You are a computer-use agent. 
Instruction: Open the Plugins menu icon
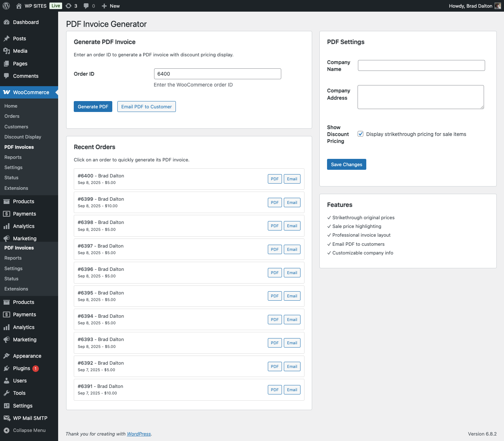pyautogui.click(x=7, y=368)
